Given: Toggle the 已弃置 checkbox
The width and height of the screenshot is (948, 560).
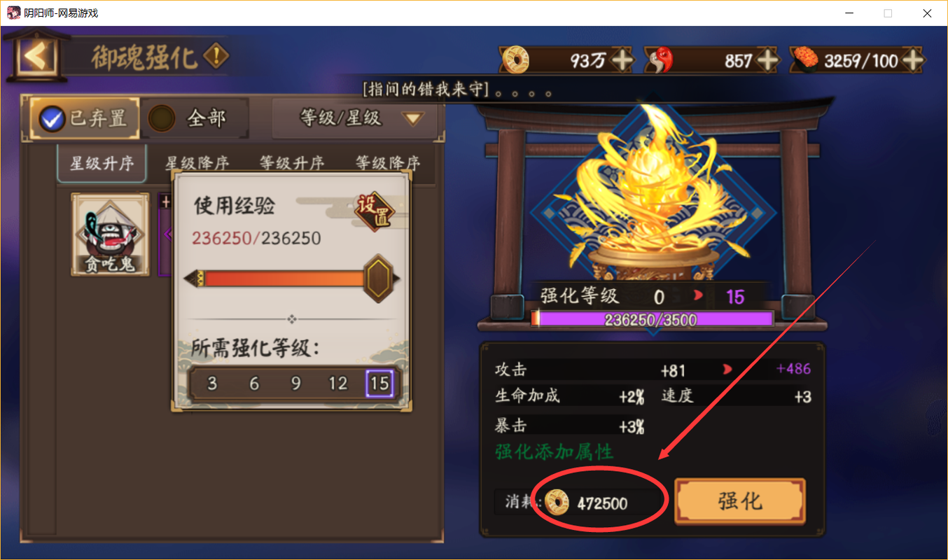Looking at the screenshot, I should (52, 119).
